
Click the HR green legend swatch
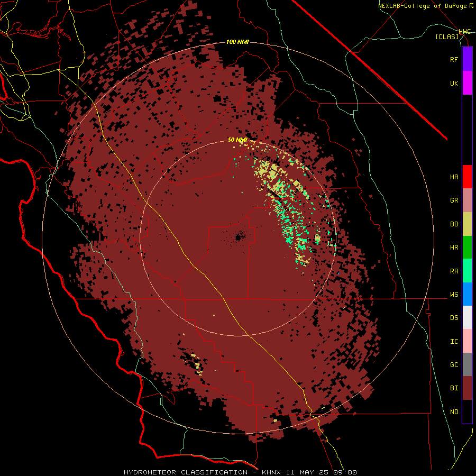(467, 248)
